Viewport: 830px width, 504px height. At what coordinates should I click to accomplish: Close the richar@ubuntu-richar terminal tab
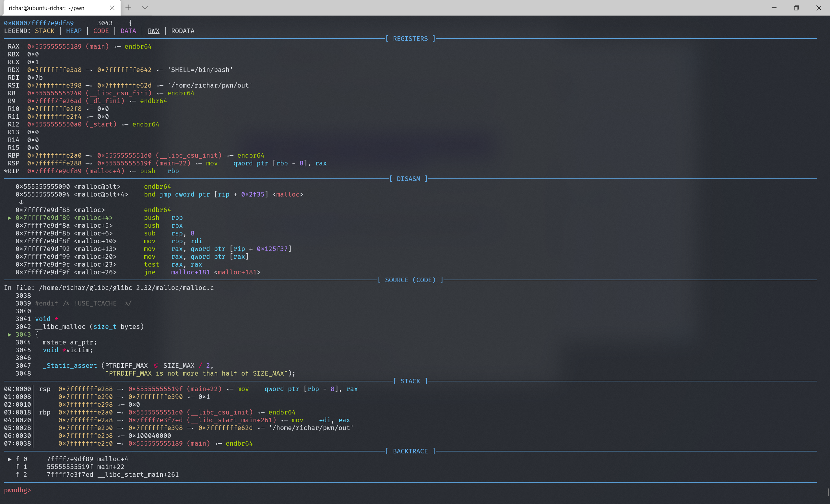(x=112, y=8)
